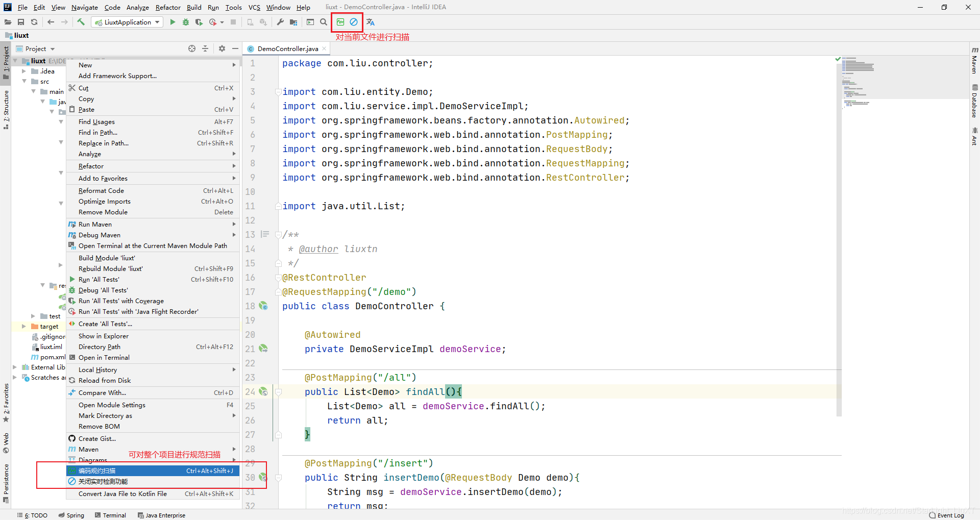The width and height of the screenshot is (980, 520).
Task: Click the Collapse All icon in Project panel
Action: coord(205,48)
